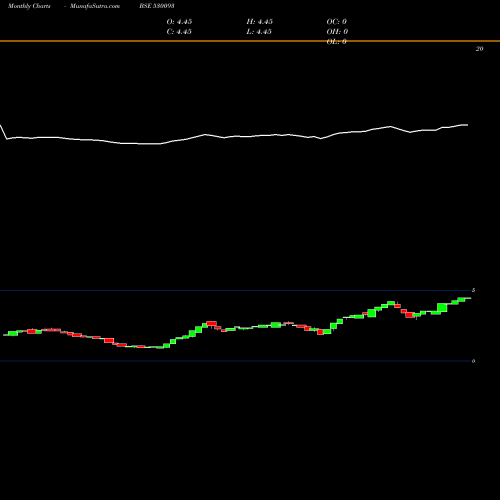The height and width of the screenshot is (500, 500).
Task: Click the '0' price axis label
Action: [x=473, y=361]
